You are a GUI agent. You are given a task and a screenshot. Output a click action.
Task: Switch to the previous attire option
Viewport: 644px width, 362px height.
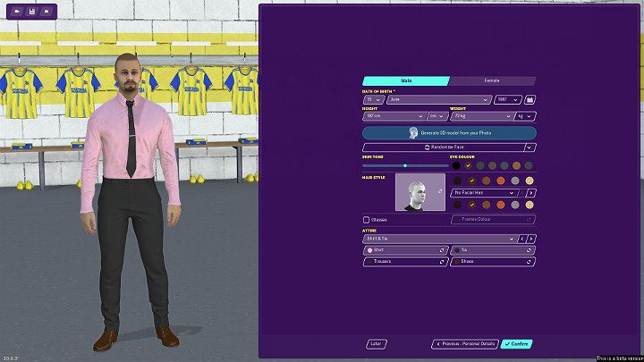522,239
